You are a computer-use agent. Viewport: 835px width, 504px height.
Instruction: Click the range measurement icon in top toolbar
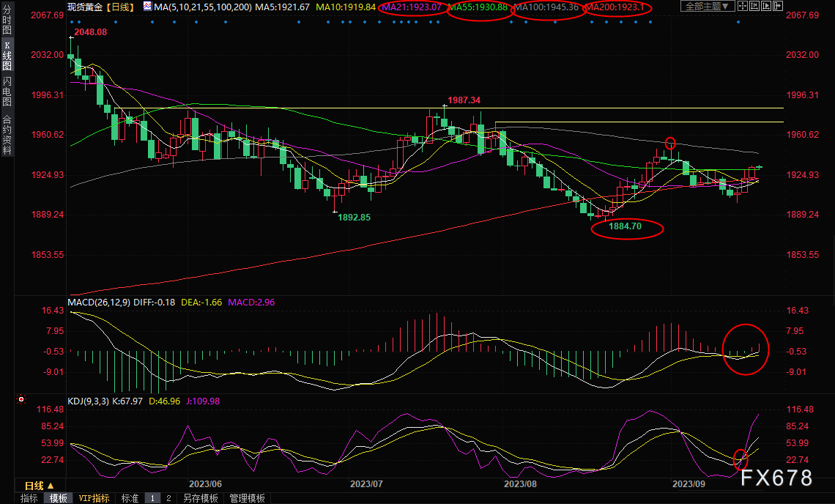(756, 7)
